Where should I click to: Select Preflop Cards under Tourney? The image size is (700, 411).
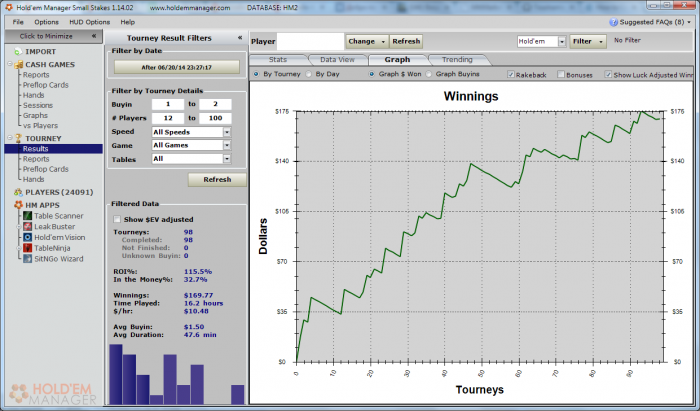46,169
